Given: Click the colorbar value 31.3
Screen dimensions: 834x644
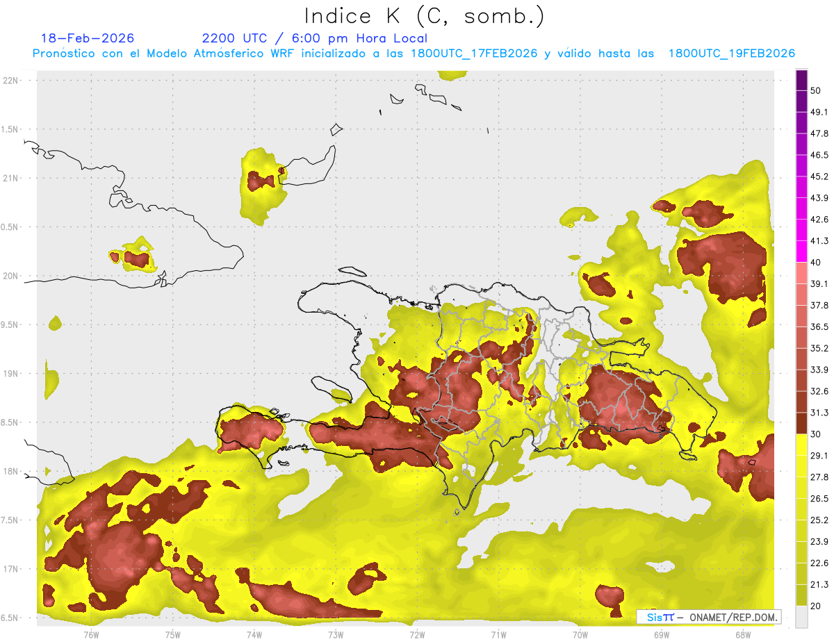Looking at the screenshot, I should pos(819,413).
